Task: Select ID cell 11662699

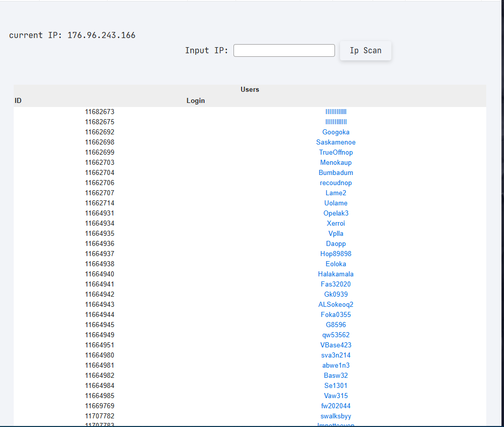Action: (99, 152)
